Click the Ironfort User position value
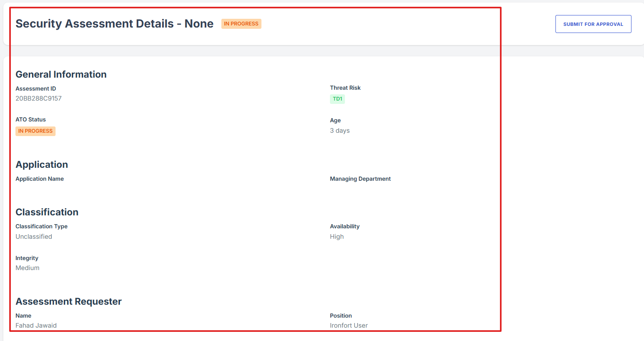This screenshot has width=644, height=341. point(349,326)
